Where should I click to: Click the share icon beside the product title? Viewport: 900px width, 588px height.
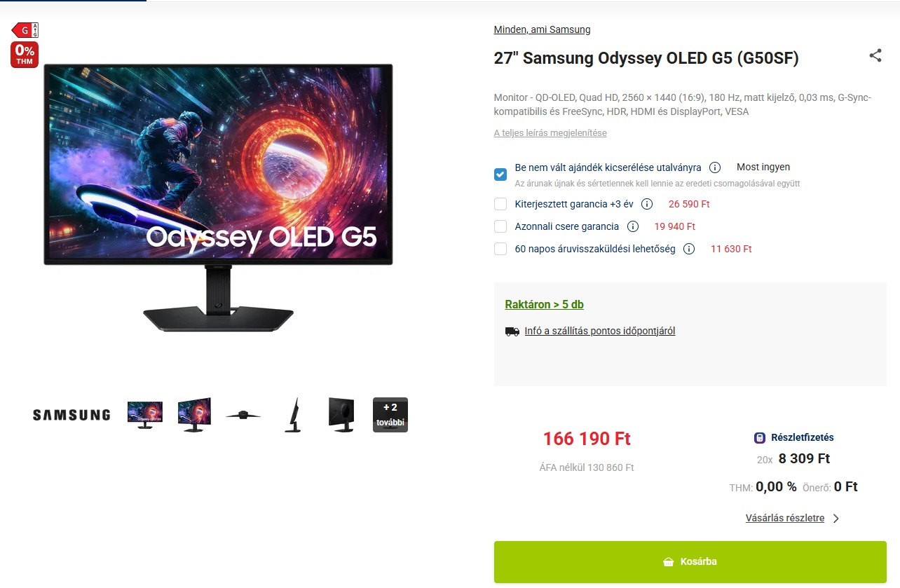tap(875, 56)
